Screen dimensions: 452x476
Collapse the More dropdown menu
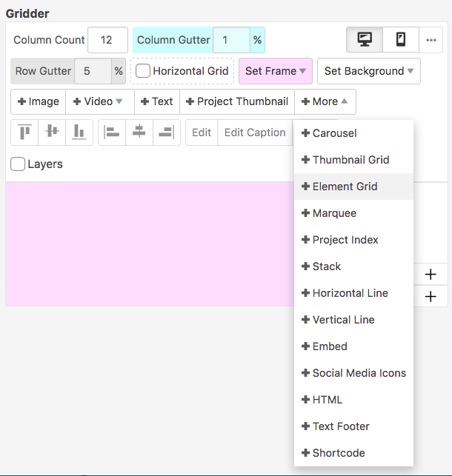coord(325,101)
